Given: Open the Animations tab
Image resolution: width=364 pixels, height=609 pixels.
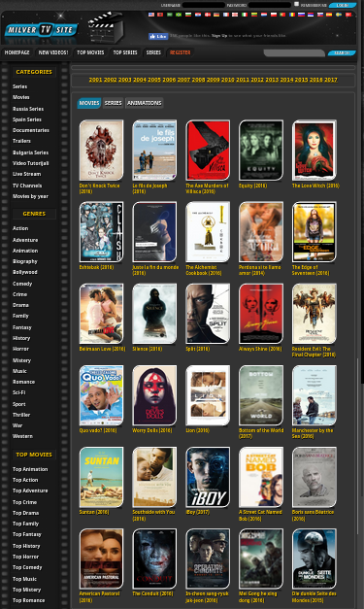Looking at the screenshot, I should 144,103.
